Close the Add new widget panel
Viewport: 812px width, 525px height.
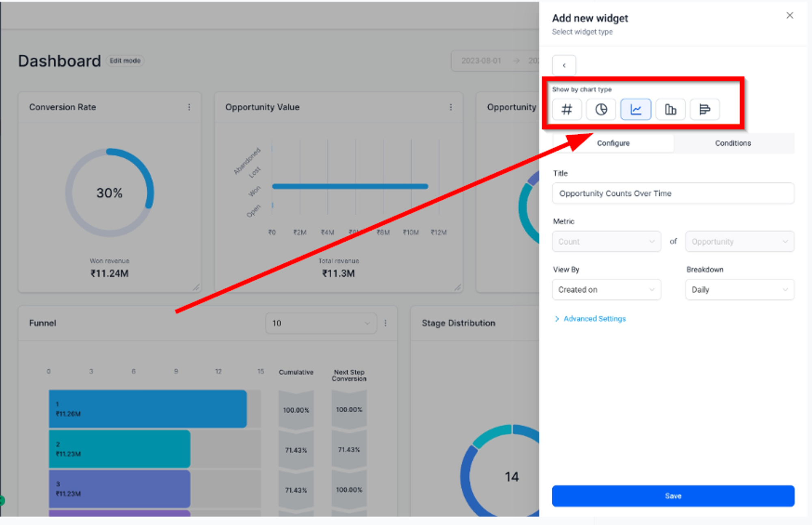789,15
